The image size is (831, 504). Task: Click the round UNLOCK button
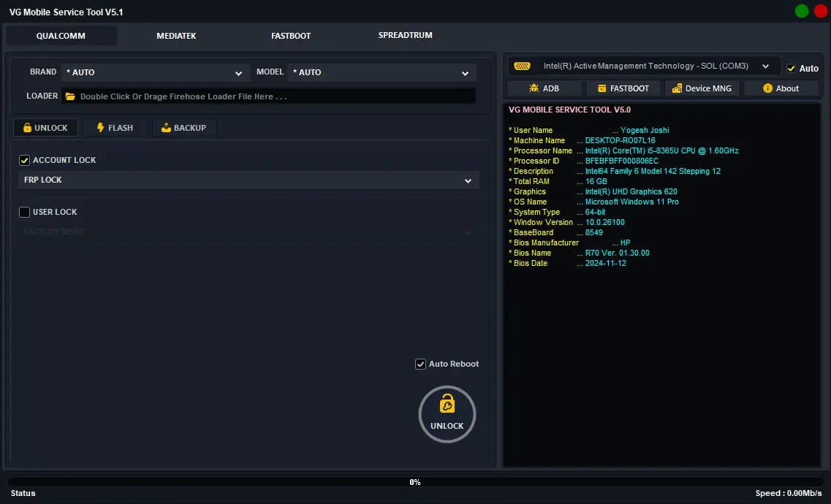click(447, 414)
